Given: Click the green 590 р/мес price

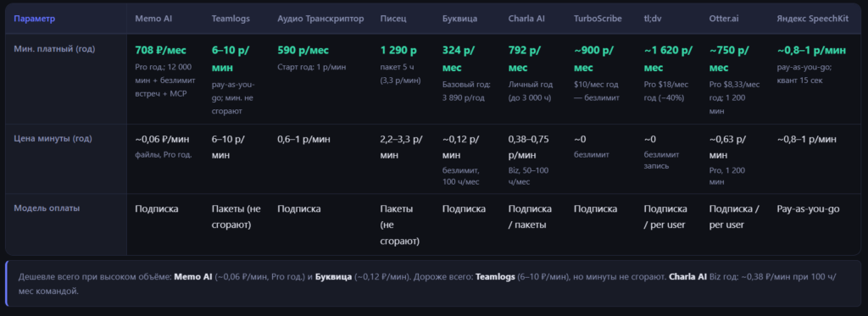Looking at the screenshot, I should (303, 50).
